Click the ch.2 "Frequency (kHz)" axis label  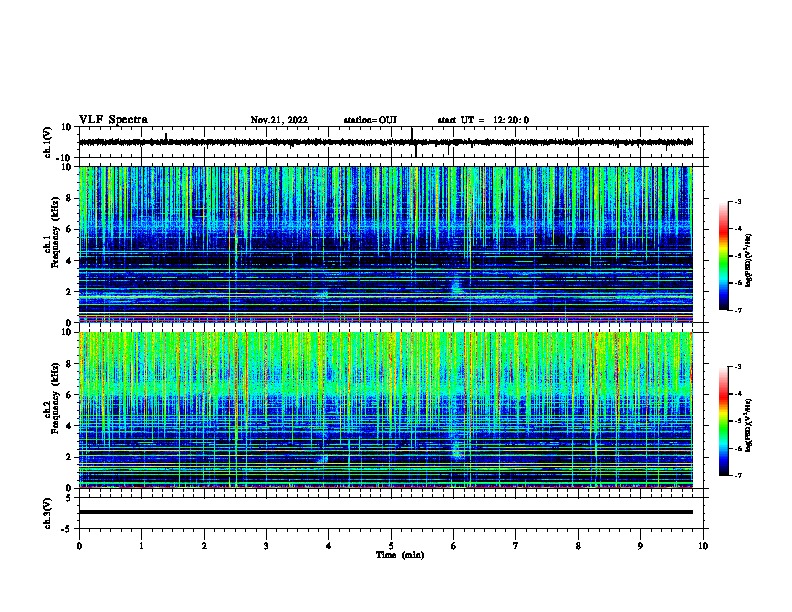pos(55,398)
